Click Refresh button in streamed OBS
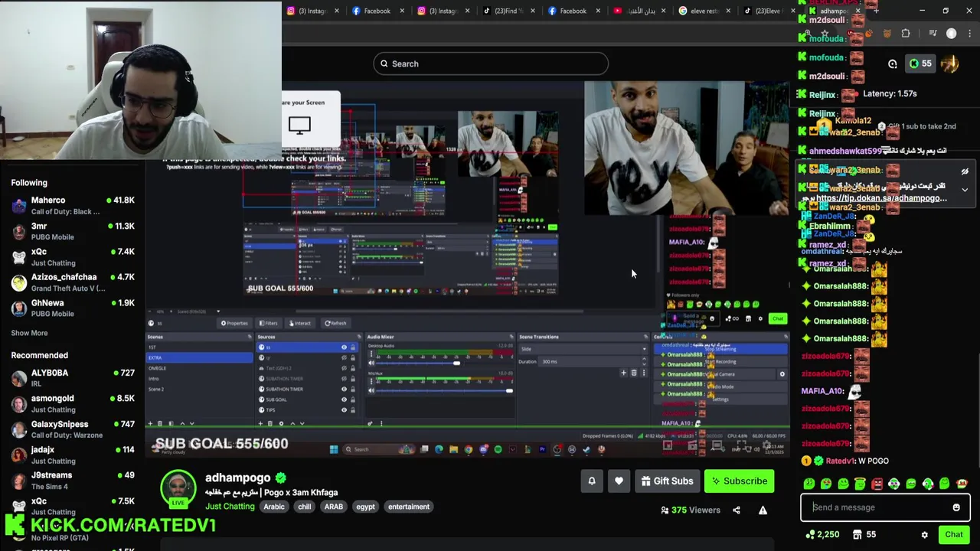The image size is (980, 551). tap(335, 323)
